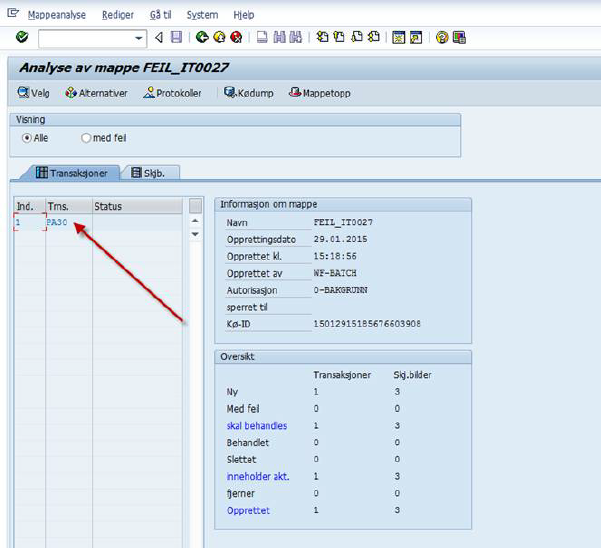Open the Mappeanalyse menu
601x548 pixels.
(x=57, y=15)
